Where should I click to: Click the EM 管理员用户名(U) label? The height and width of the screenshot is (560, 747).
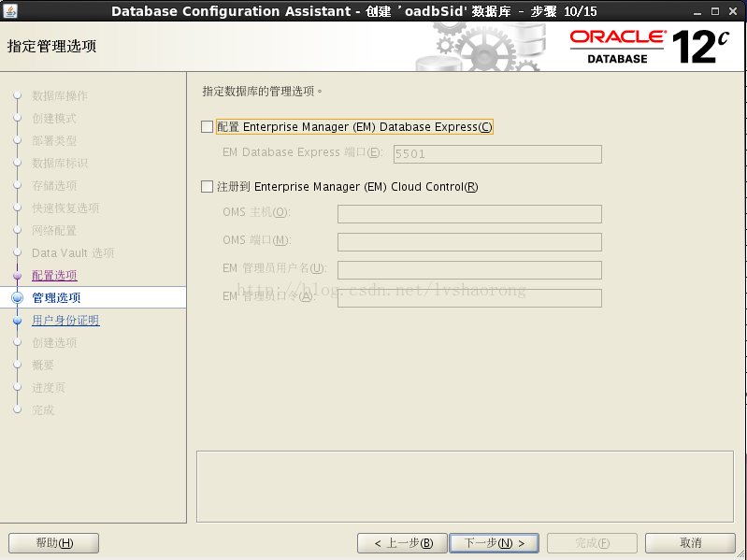[x=275, y=268]
